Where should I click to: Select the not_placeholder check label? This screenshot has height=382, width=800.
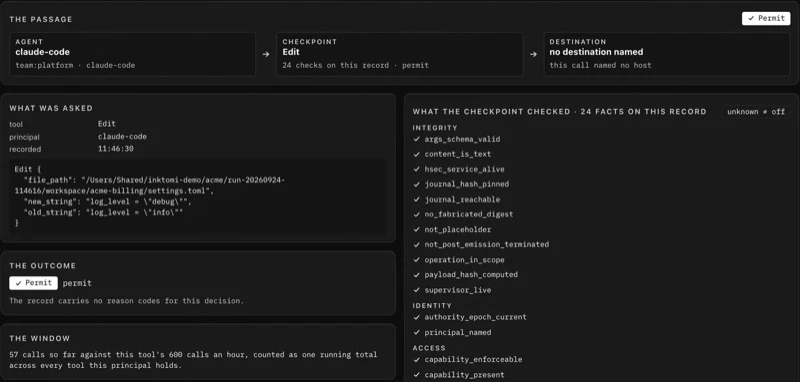coord(458,230)
